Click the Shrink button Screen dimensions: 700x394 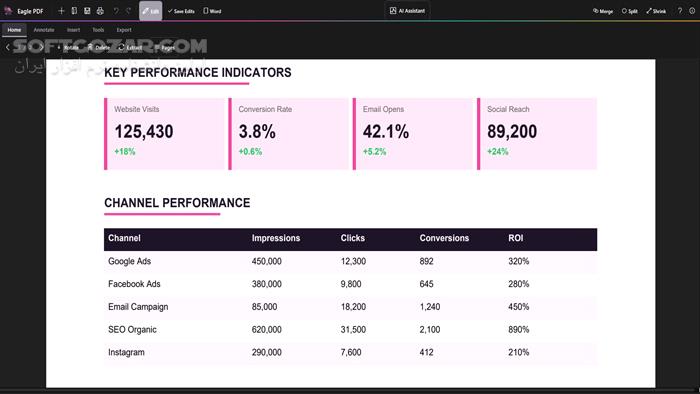click(656, 11)
